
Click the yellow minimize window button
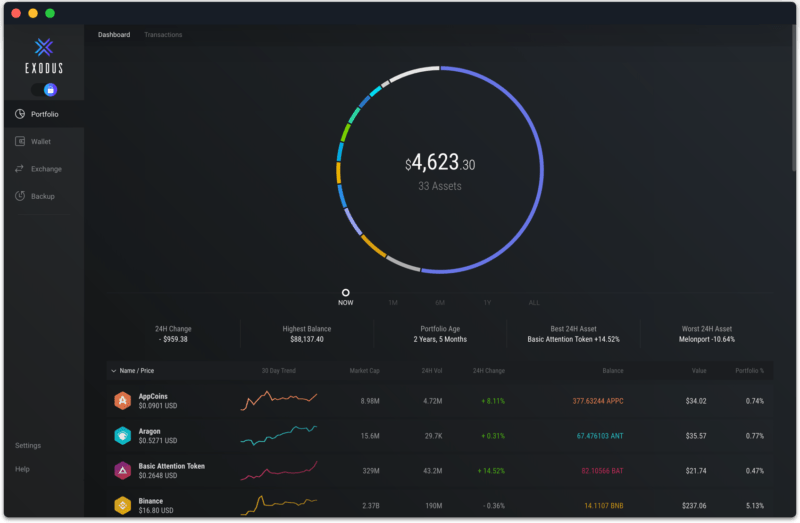click(33, 13)
